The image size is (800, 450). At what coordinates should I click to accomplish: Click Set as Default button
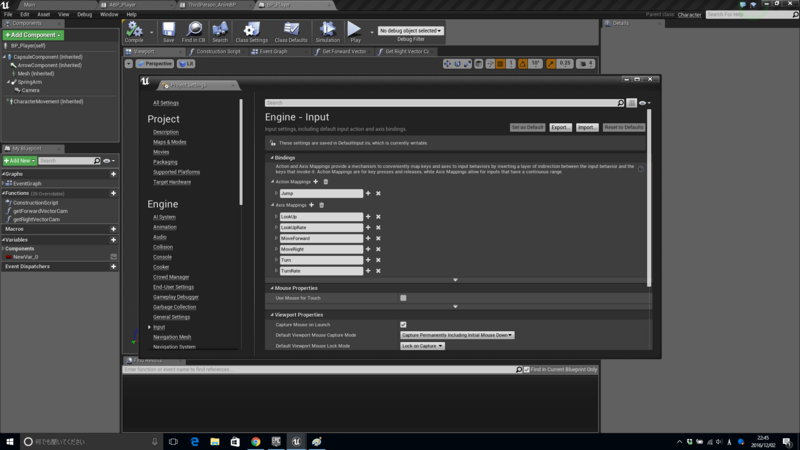(528, 128)
